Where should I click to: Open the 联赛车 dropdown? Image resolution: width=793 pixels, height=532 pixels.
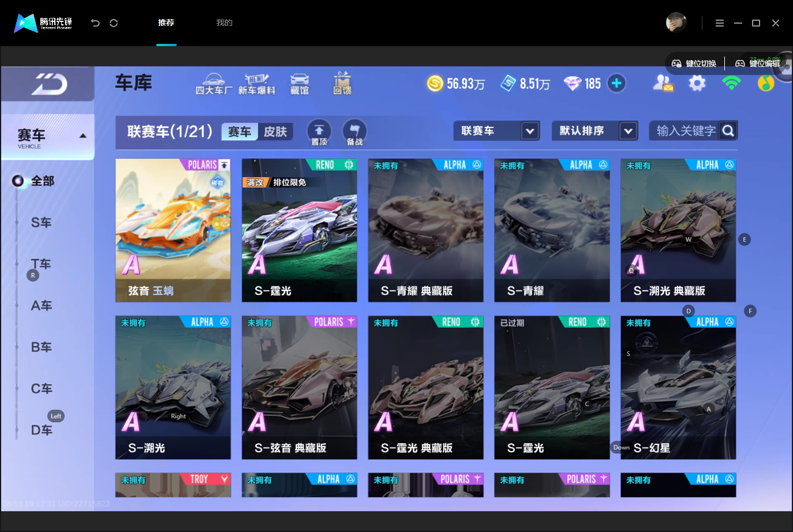(x=497, y=131)
